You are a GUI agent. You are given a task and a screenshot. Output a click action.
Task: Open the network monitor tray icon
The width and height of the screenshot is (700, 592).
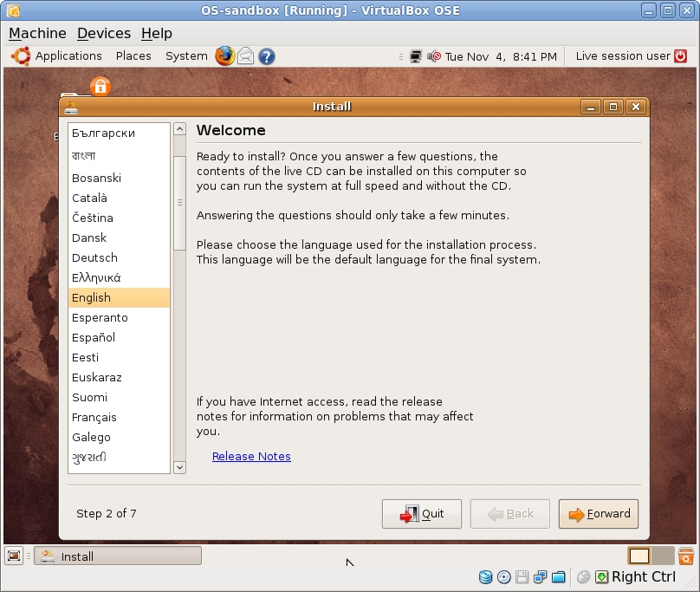[x=416, y=56]
